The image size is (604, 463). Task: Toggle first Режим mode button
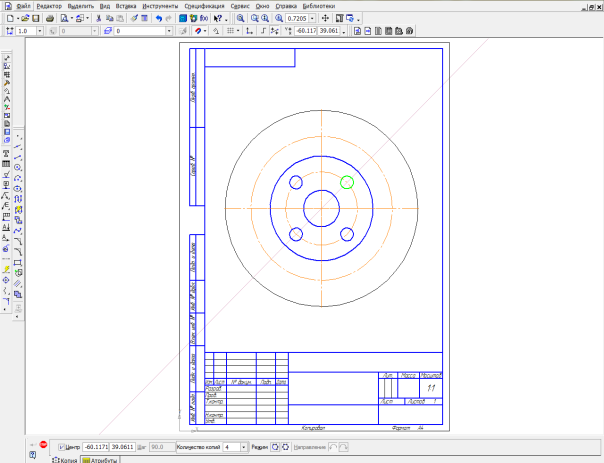click(x=275, y=447)
